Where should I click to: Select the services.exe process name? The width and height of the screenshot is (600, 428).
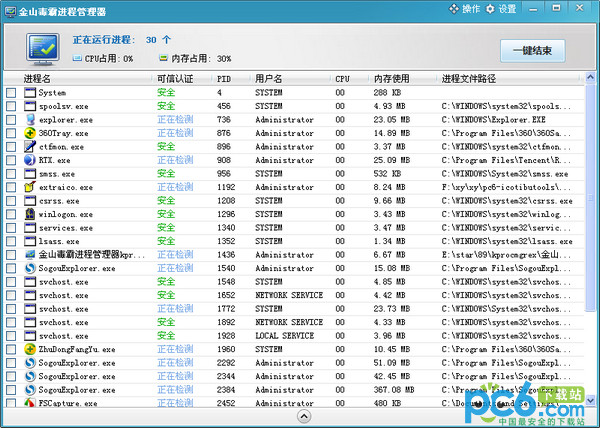[x=66, y=228]
